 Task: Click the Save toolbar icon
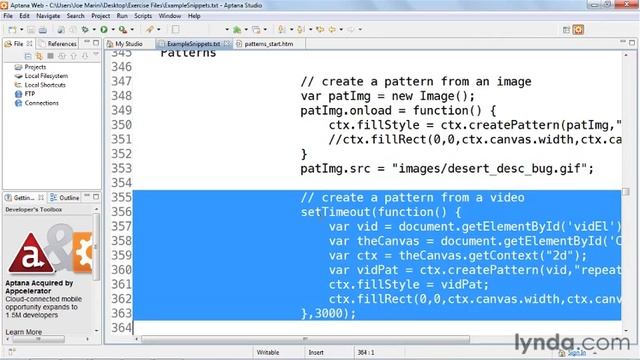(31, 29)
